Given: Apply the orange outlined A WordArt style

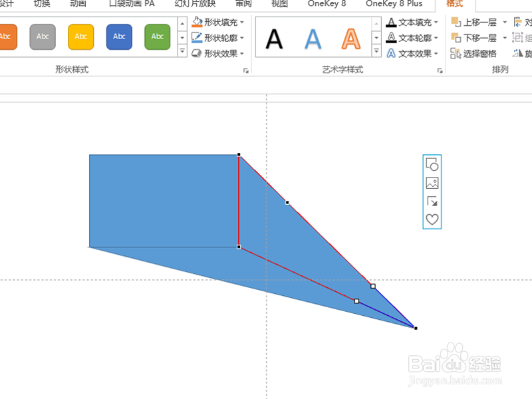Looking at the screenshot, I should pyautogui.click(x=351, y=39).
